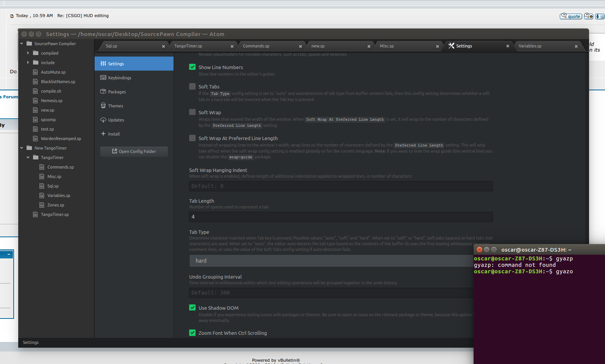Click the Keybindings keyboard icon
The image size is (605, 364).
[x=103, y=77]
